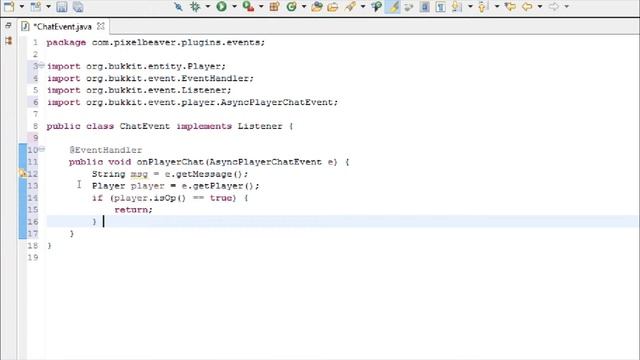Click the New Java Package icon
Viewport: 640px width, 360px height.
click(275, 7)
